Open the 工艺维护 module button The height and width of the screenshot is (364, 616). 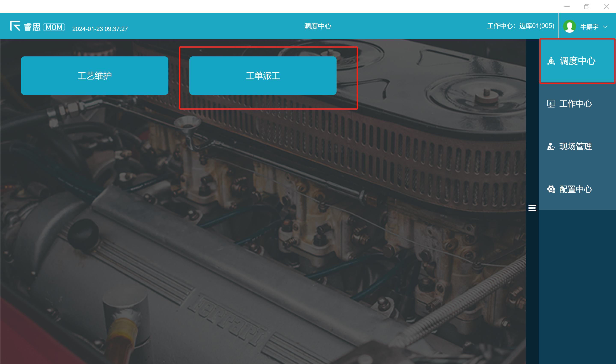point(95,75)
